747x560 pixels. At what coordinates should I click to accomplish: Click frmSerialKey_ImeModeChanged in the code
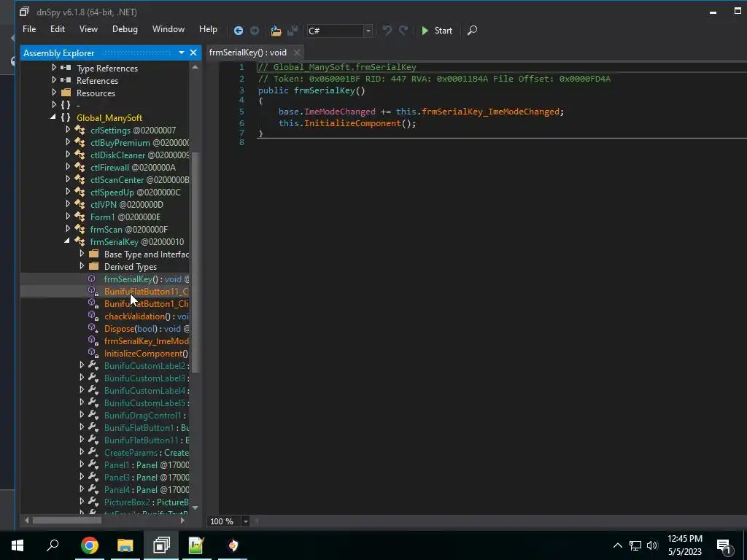coord(491,112)
